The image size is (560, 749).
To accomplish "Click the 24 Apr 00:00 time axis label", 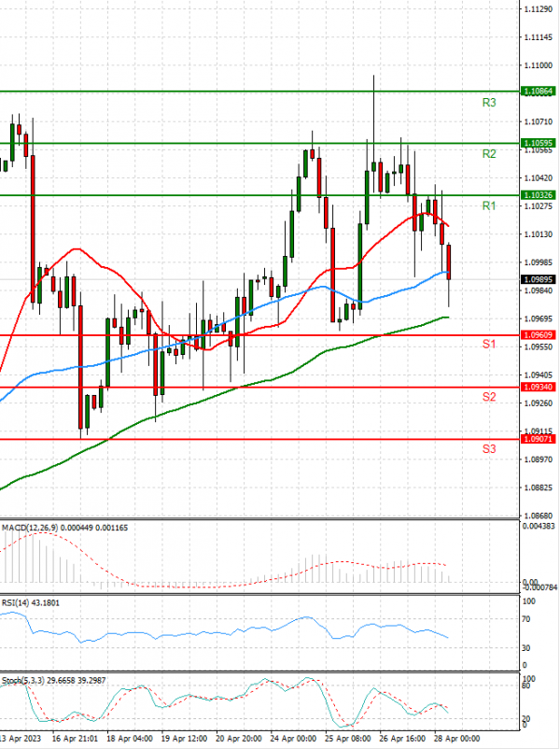I will 291,737.
